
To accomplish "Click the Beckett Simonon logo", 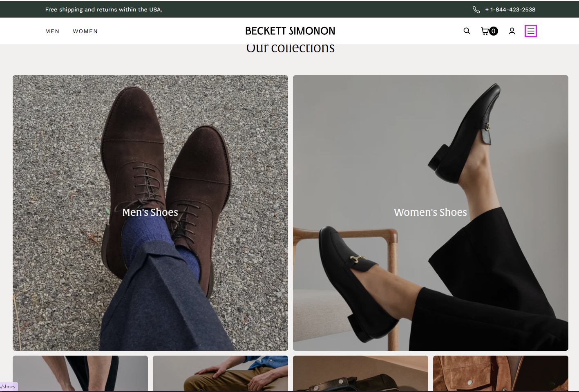I will (290, 31).
